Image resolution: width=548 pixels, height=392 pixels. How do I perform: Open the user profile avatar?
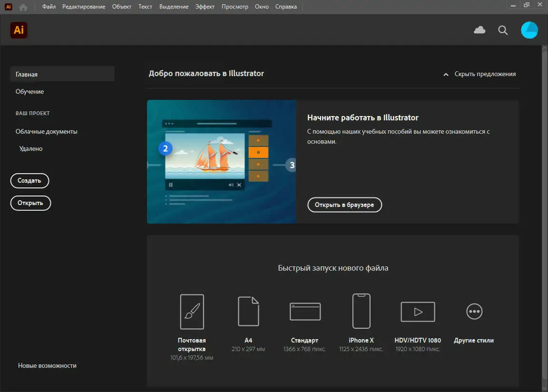[529, 30]
